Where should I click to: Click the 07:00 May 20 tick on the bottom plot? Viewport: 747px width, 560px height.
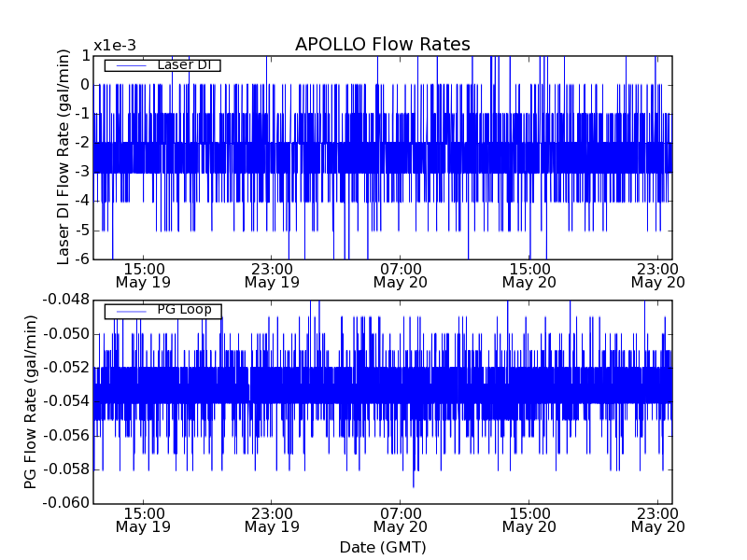pos(400,519)
